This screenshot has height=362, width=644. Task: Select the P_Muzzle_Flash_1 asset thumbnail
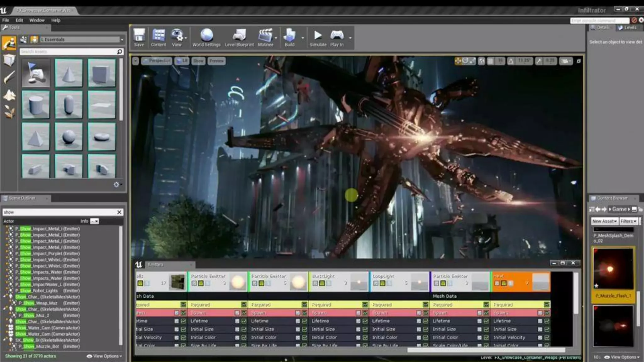[613, 269]
